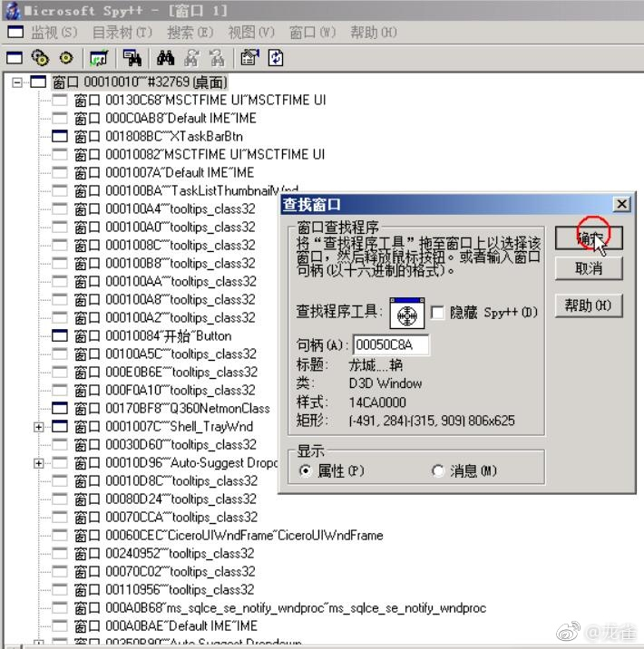Click the 帮助(H) button in the dialog
Screen dimensions: 644x649
[589, 305]
